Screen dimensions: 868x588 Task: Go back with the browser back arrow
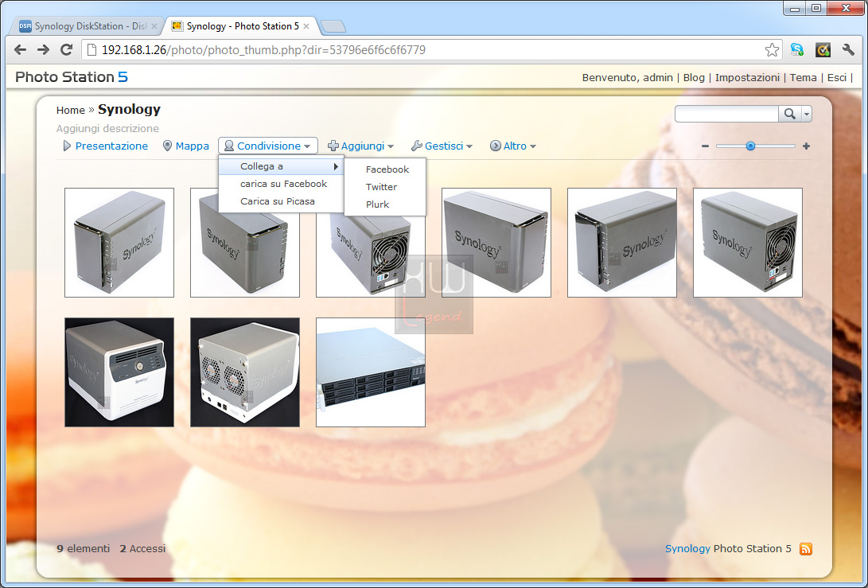tap(21, 50)
